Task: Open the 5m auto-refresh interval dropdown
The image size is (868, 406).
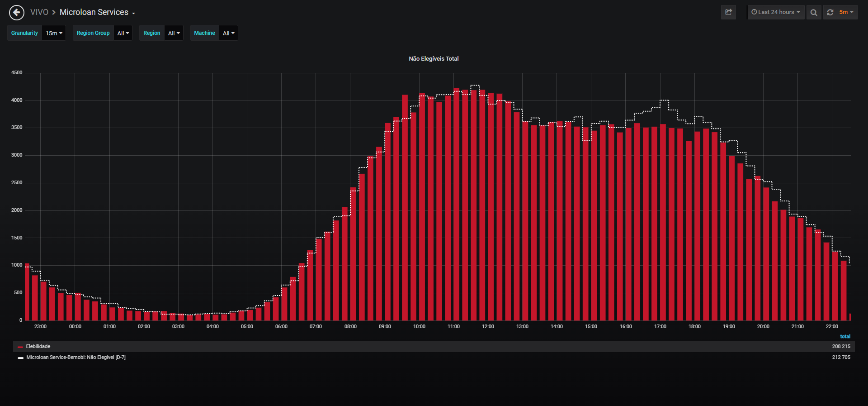Action: (846, 12)
